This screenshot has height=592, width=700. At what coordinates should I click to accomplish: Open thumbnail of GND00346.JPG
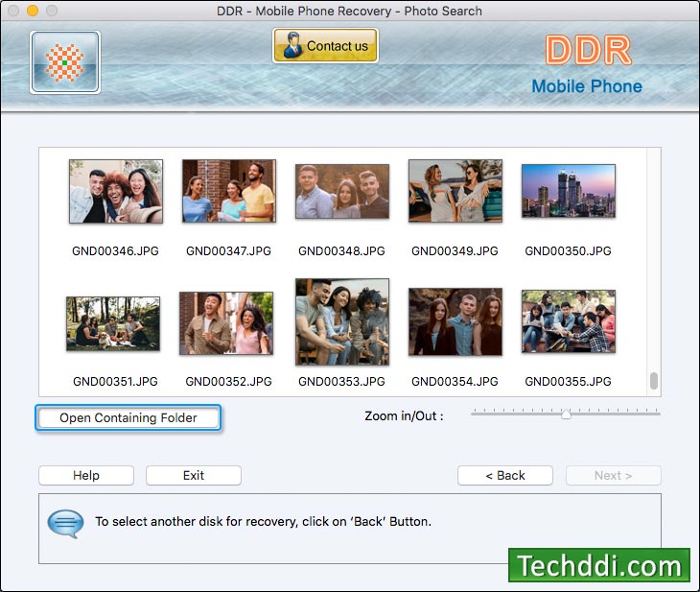click(116, 191)
